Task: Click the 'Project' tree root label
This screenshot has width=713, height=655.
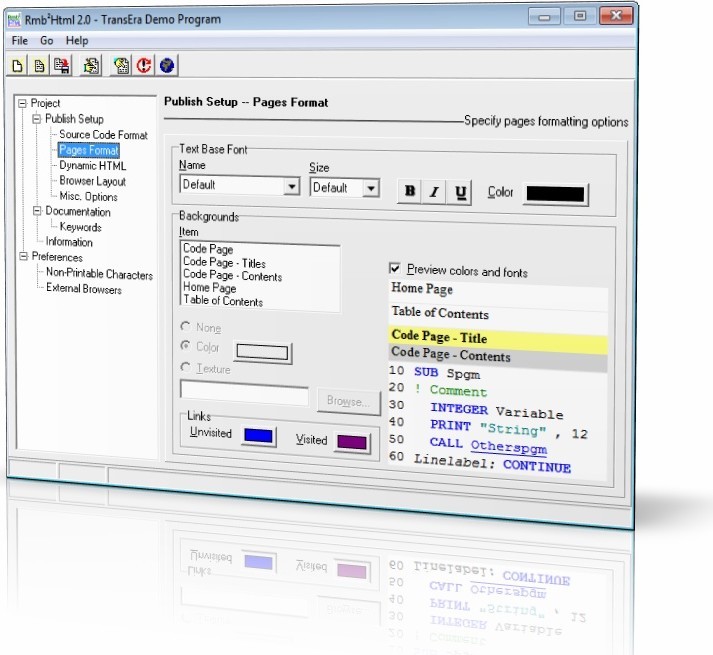Action: click(x=45, y=103)
